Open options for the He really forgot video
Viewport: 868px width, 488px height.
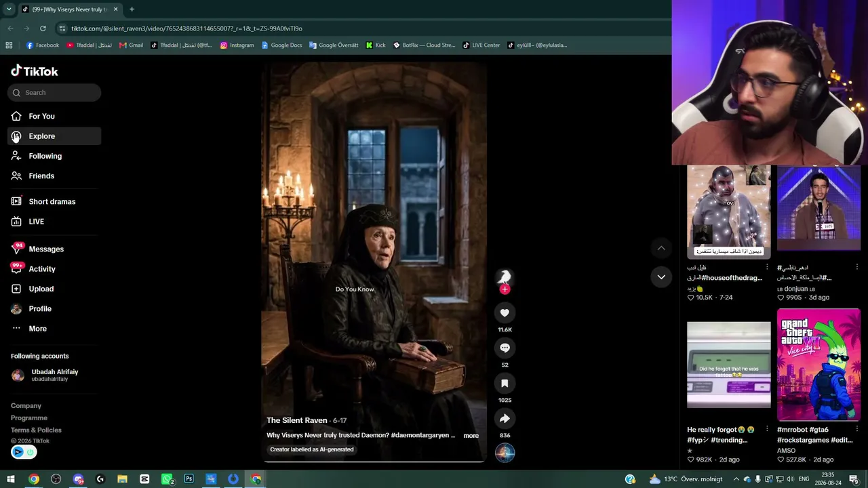(767, 429)
